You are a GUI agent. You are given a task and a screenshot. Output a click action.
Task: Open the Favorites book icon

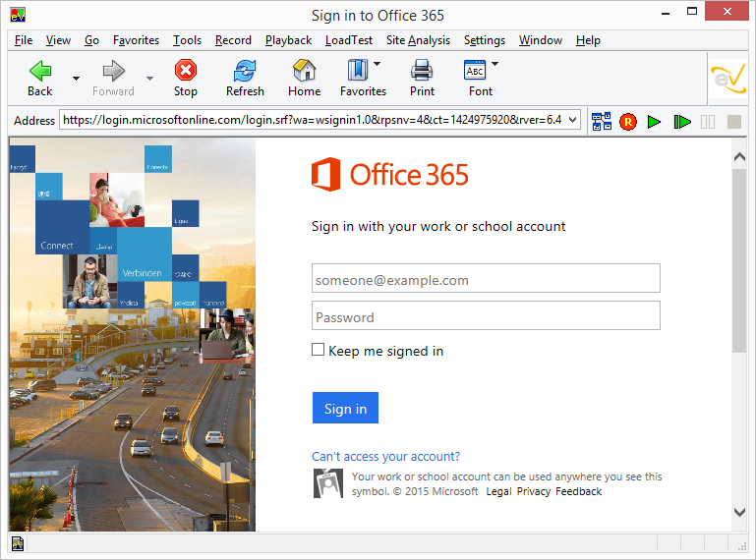coord(357,70)
